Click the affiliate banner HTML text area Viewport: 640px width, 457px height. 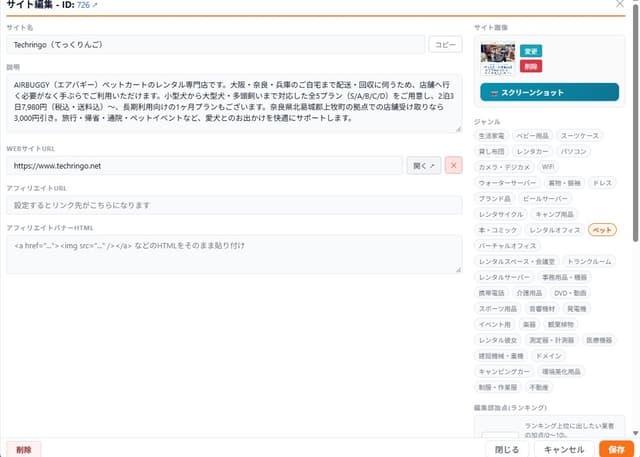point(234,254)
